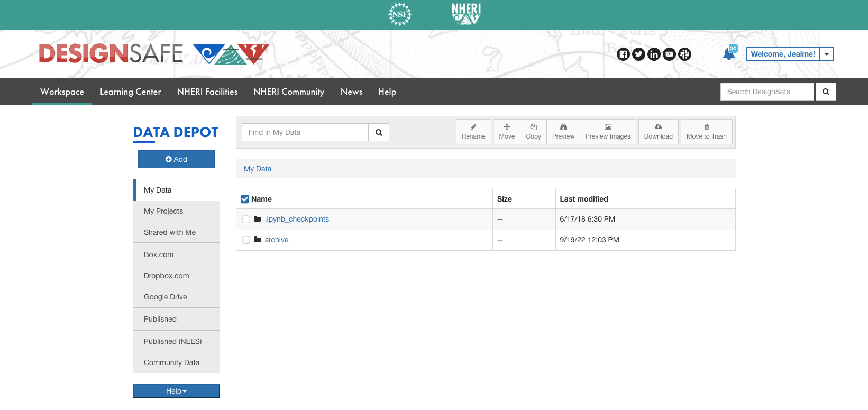The image size is (868, 410).
Task: Show notifications from the bell icon
Action: [729, 53]
